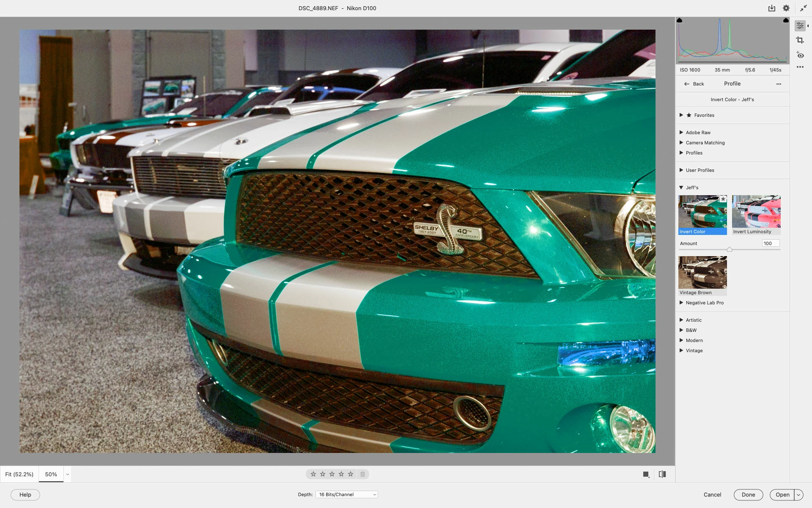
Task: Toggle highlight clipping warning in histogram
Action: click(x=786, y=20)
